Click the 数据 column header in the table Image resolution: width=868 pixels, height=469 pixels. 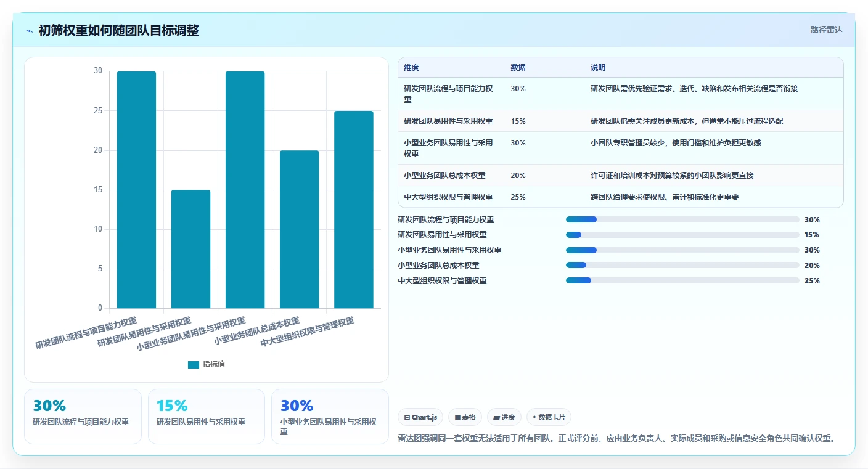coord(518,67)
